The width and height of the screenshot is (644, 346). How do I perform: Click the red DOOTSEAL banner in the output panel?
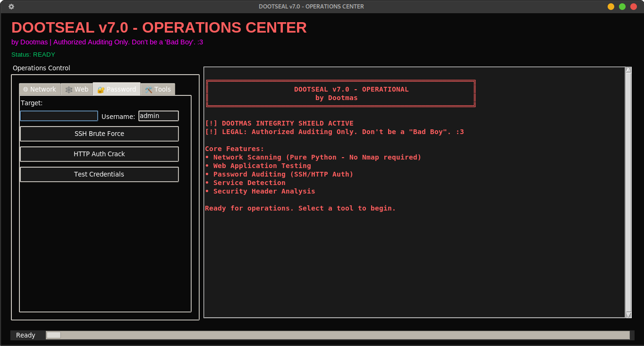point(340,93)
